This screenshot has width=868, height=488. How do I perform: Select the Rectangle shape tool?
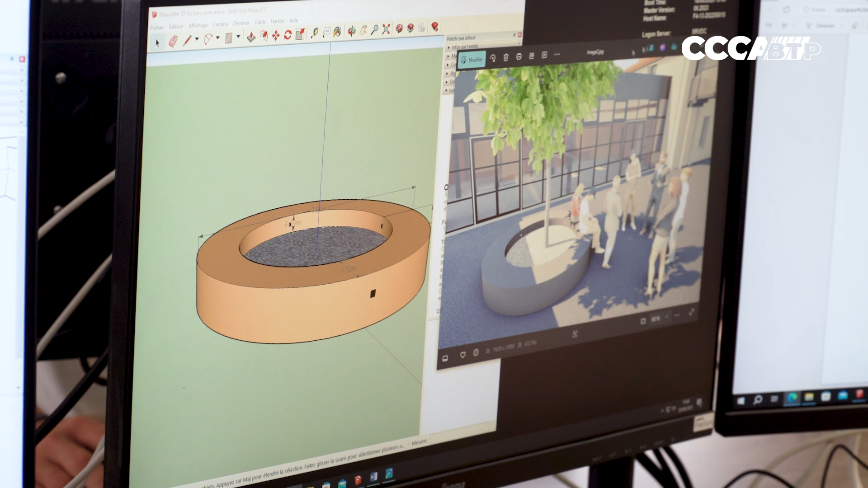(x=229, y=38)
